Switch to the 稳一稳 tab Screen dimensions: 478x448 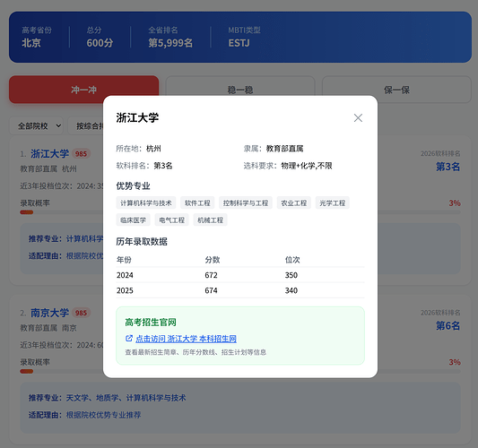[x=240, y=90]
